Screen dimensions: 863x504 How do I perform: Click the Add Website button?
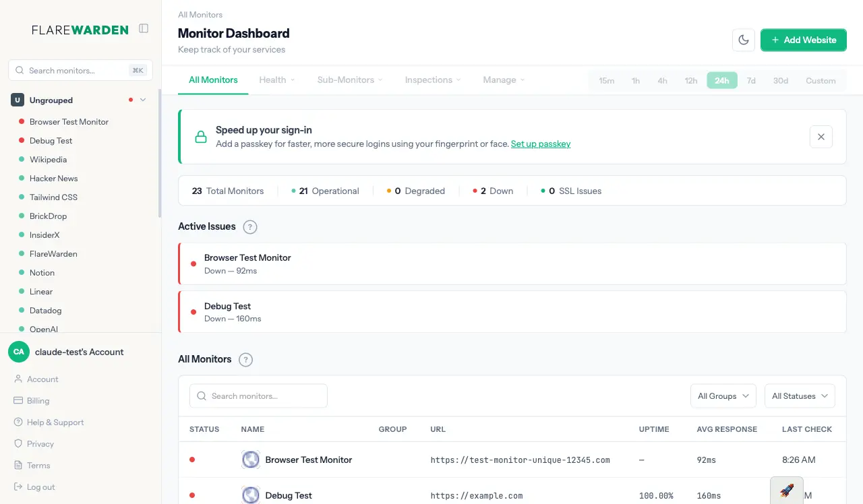coord(804,40)
